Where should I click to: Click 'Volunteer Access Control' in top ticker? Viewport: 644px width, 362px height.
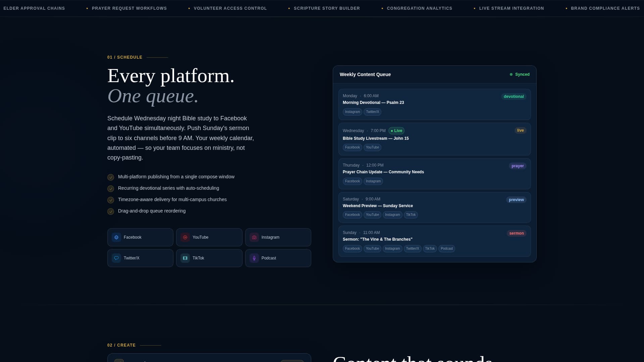(230, 8)
